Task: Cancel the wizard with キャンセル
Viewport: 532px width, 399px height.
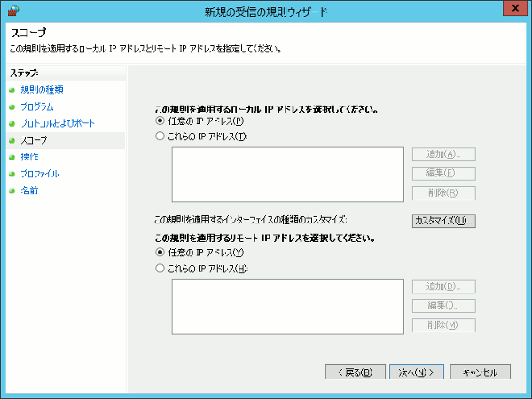Action: [x=480, y=372]
